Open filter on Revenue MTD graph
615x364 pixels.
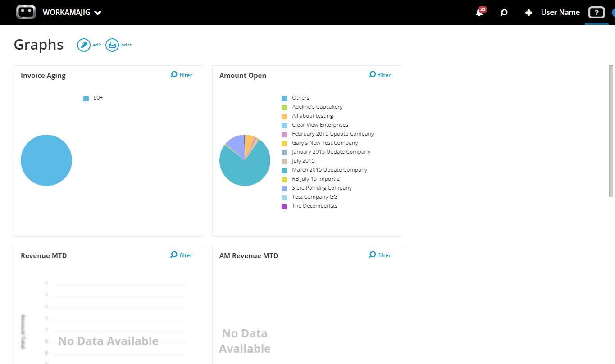(182, 255)
